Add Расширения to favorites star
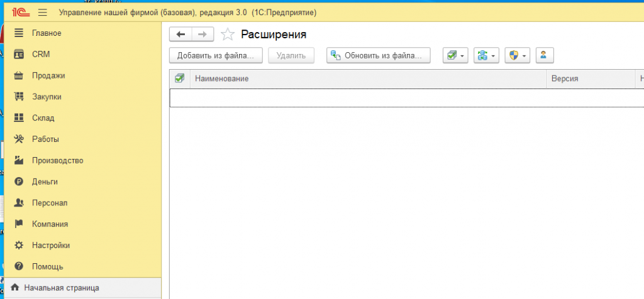 tap(227, 35)
